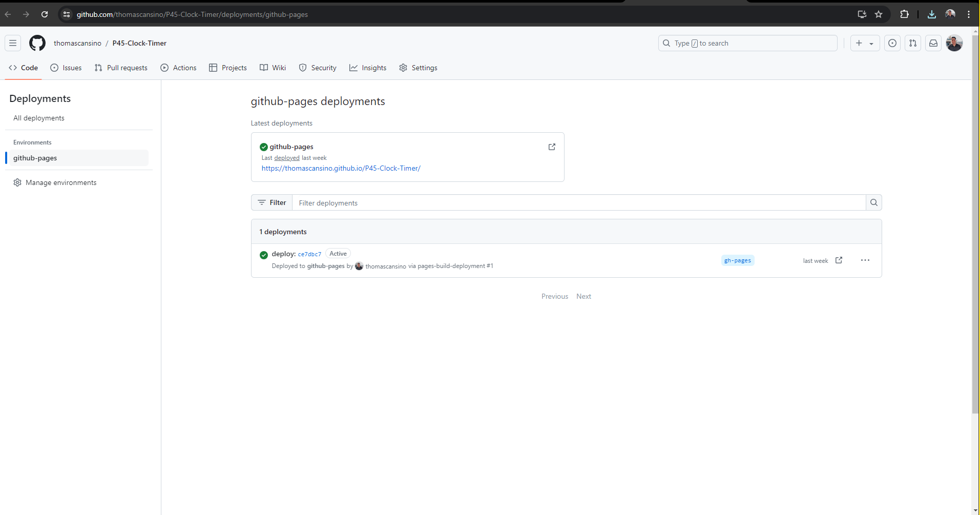Click the browser back arrow

pyautogui.click(x=8, y=14)
